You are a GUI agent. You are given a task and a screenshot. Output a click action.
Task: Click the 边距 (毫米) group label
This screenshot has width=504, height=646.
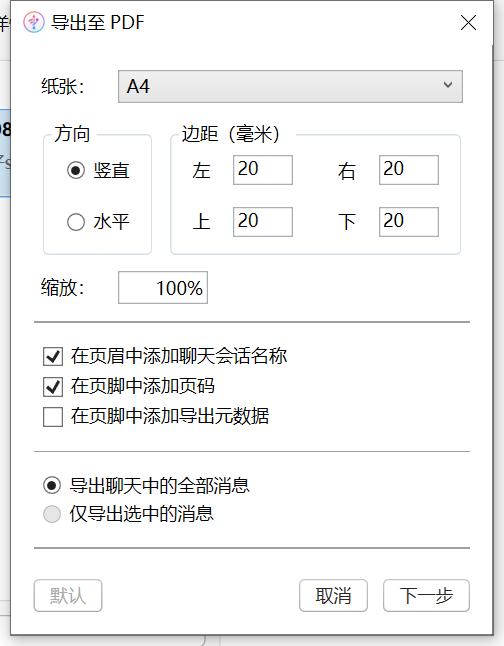tap(231, 134)
